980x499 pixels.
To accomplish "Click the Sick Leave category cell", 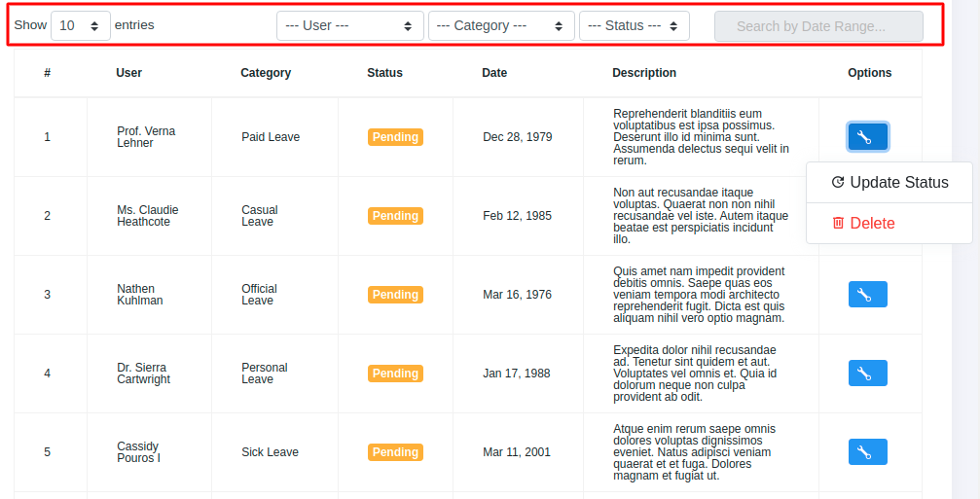I will (x=270, y=451).
